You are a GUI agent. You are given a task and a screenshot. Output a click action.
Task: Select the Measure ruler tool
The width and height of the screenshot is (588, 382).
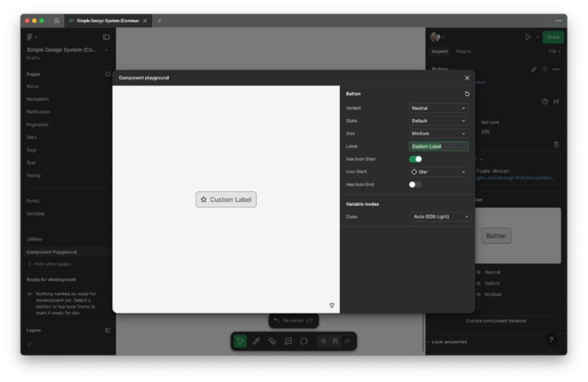(x=272, y=341)
